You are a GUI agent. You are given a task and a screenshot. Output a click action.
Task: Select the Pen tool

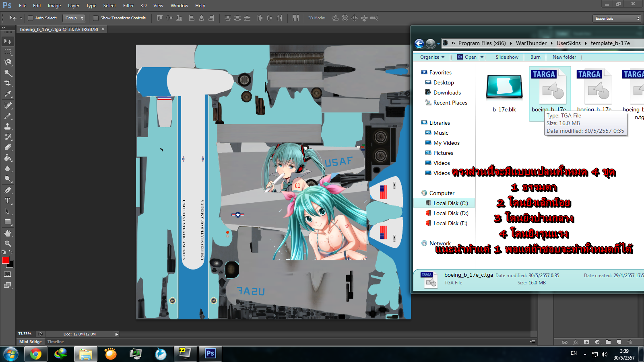click(8, 190)
